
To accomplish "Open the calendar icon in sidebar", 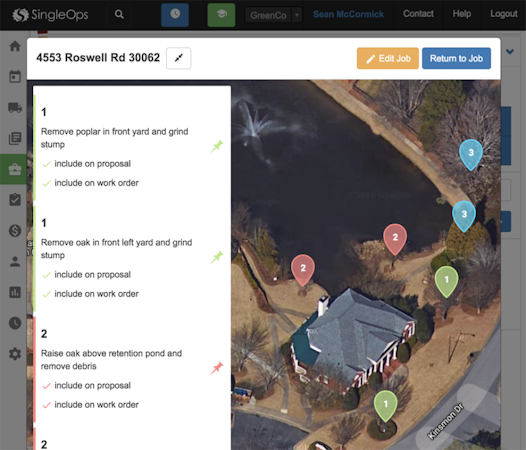I will (15, 77).
